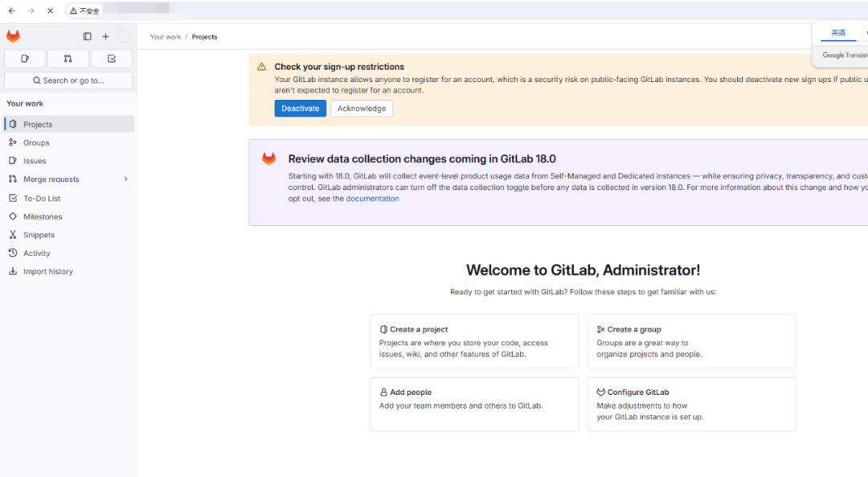Click the warning triangle icon in sign-up alert
The width and height of the screenshot is (868, 477).
261,67
